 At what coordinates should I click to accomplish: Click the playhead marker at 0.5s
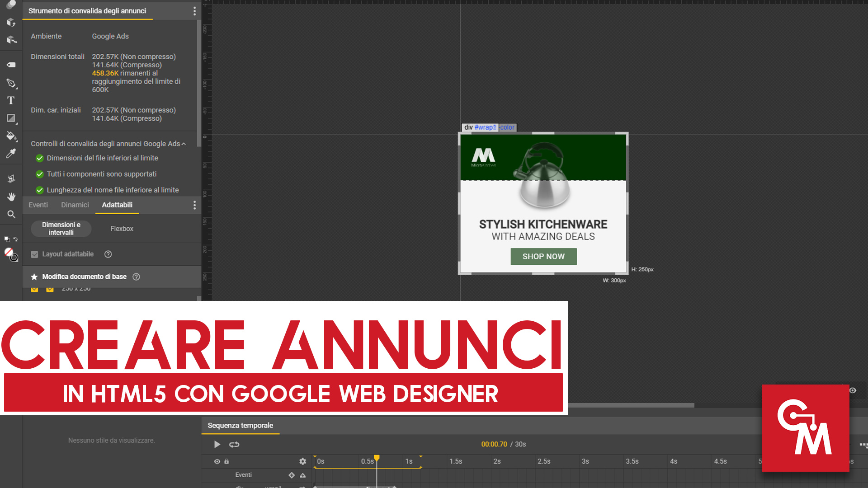pos(377,458)
